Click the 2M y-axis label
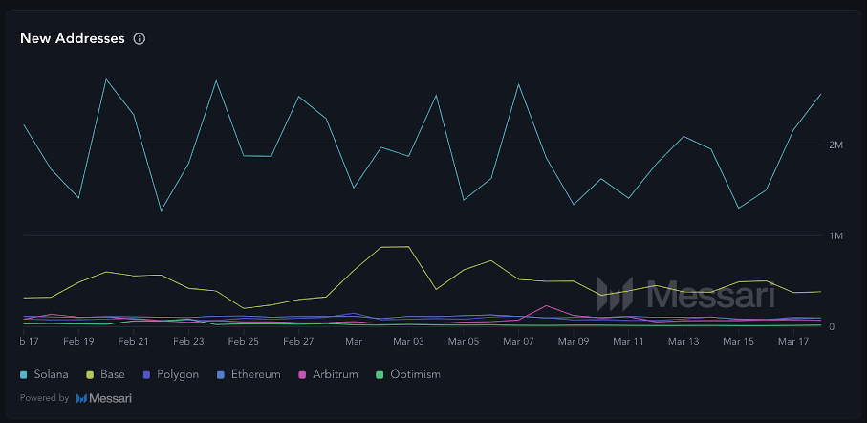Image resolution: width=868 pixels, height=423 pixels. point(835,145)
